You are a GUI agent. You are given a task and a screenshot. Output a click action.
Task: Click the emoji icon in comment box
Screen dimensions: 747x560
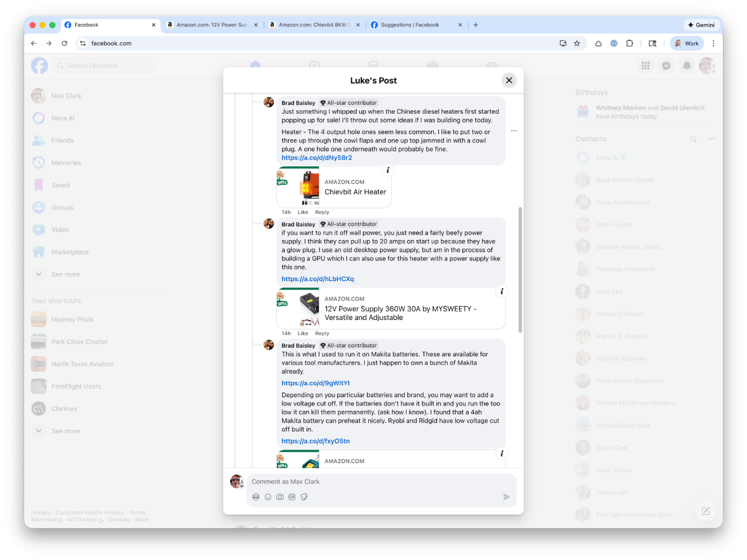click(268, 497)
